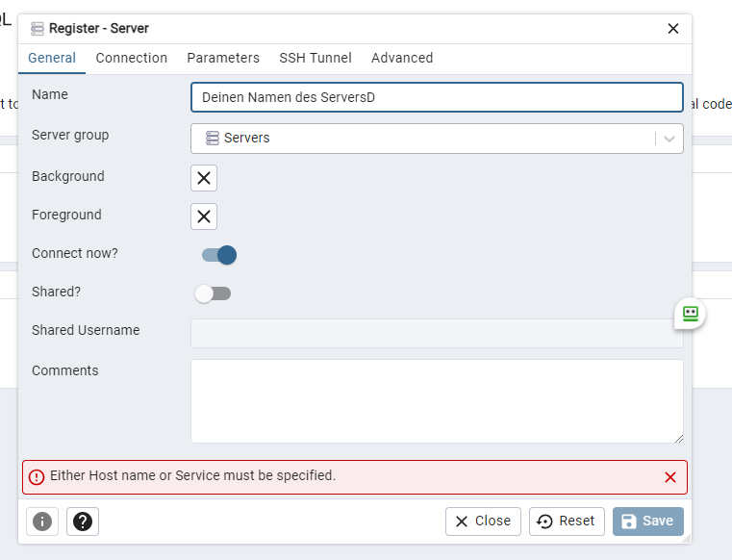This screenshot has width=732, height=560.
Task: Switch to the Connection tab
Action: point(132,58)
